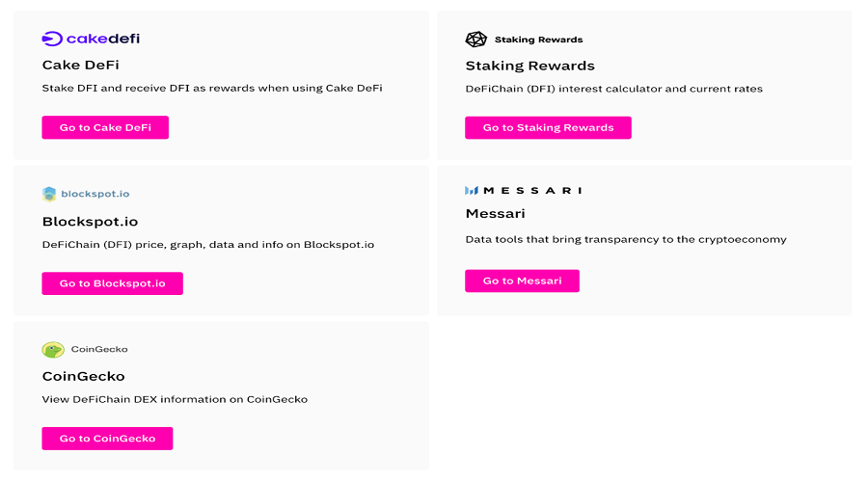Click the cakedefi wordmark text

coord(103,39)
